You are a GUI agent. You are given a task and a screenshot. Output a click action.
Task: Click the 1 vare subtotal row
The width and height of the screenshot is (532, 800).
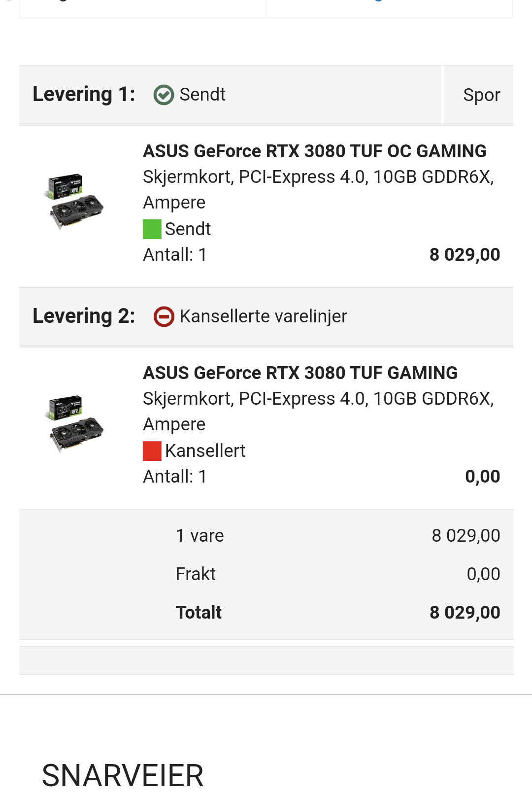coord(338,536)
